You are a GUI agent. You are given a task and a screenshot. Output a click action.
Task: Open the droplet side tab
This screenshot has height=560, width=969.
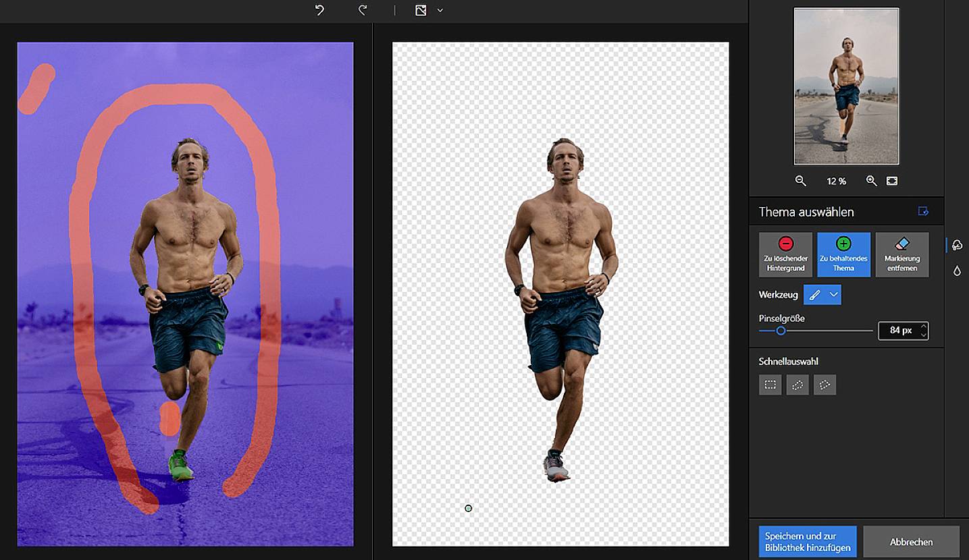point(957,271)
